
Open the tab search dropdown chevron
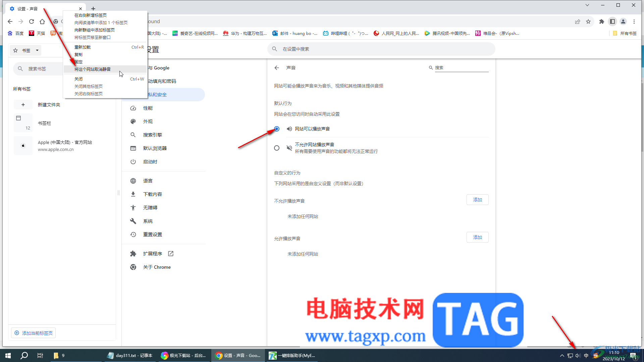587,5
